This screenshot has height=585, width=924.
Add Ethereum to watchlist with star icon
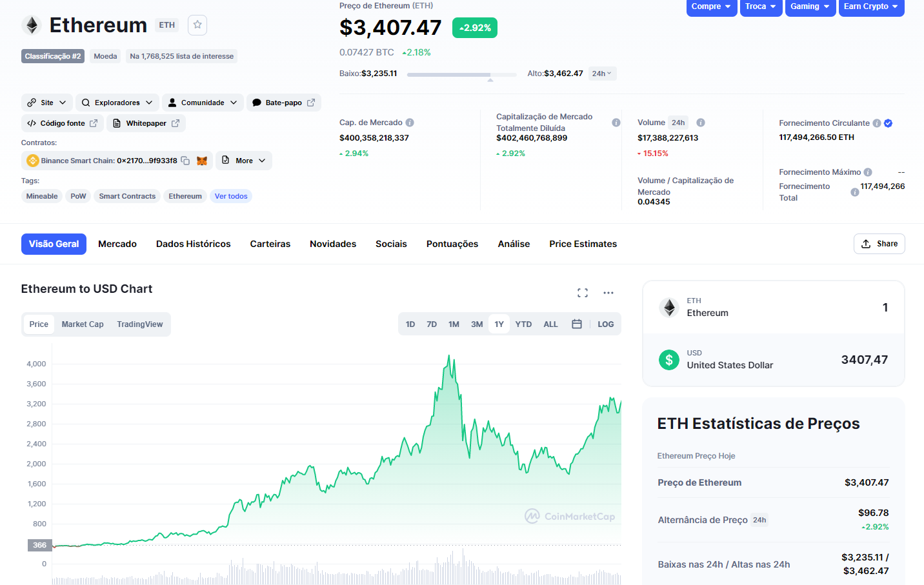(x=197, y=25)
